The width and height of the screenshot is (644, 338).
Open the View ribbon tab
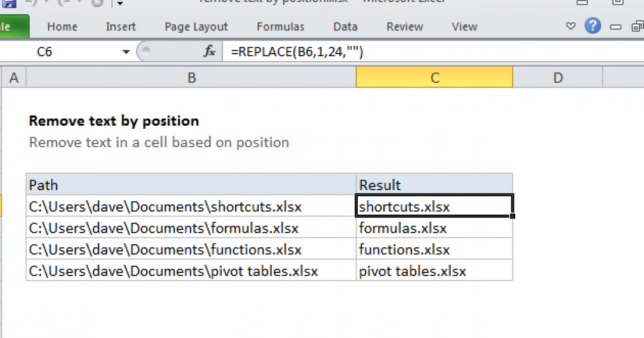point(465,27)
